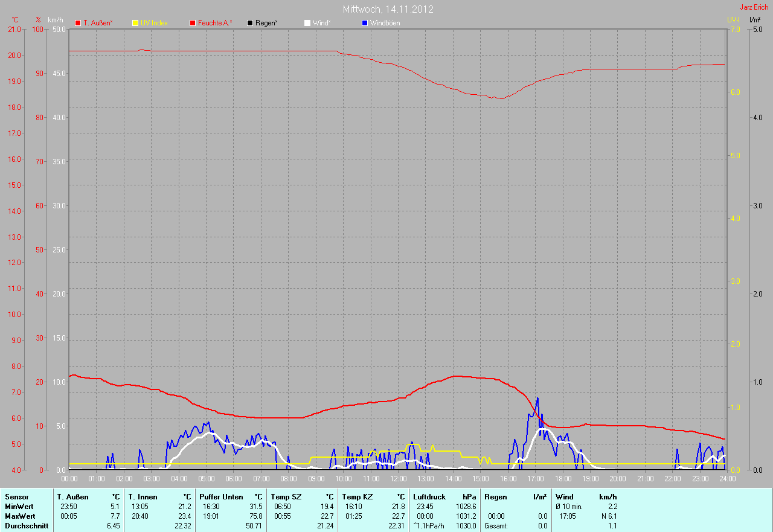The image size is (773, 532).
Task: Click the Puffer Unten average 50.71
Action: click(x=254, y=526)
